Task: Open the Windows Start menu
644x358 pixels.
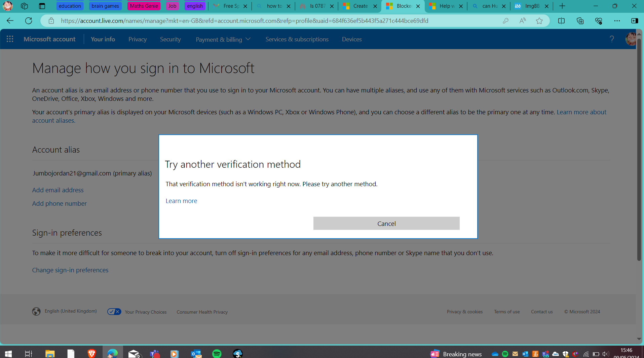Action: [8, 354]
